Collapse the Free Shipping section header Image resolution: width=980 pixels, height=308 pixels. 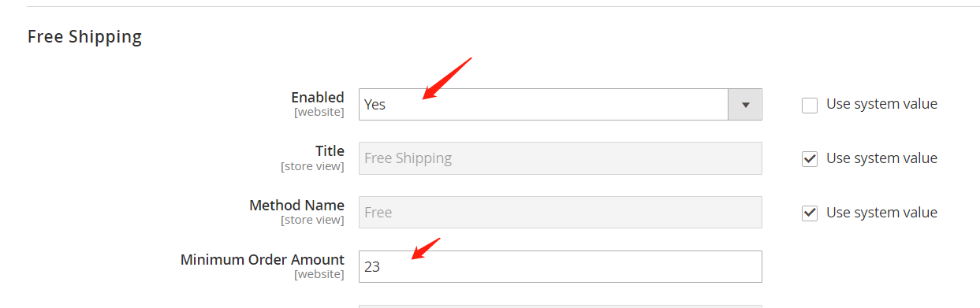point(84,36)
